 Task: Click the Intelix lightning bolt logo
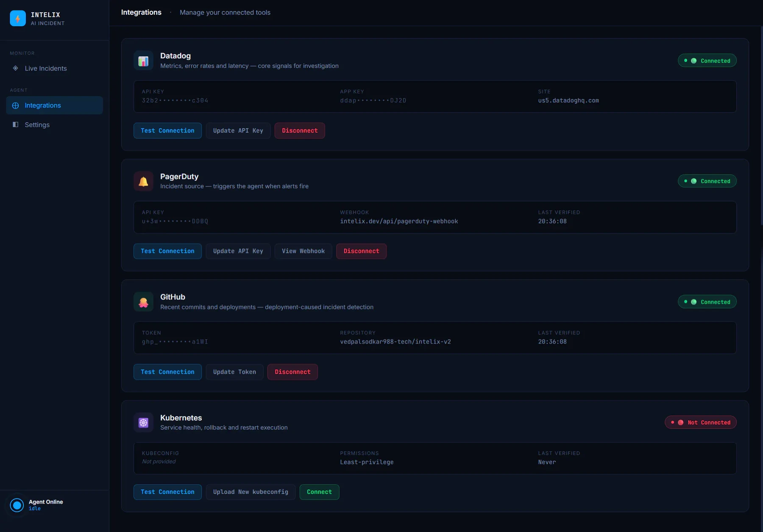(x=18, y=18)
